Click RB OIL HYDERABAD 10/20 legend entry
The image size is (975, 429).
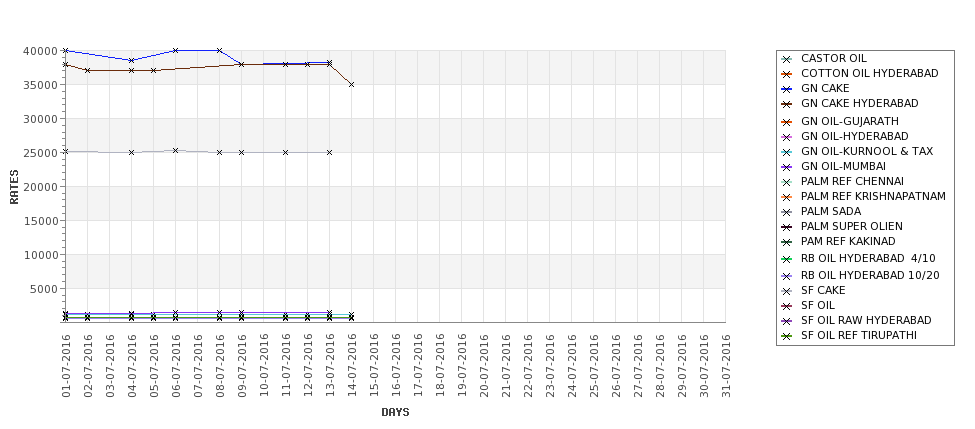click(x=861, y=275)
